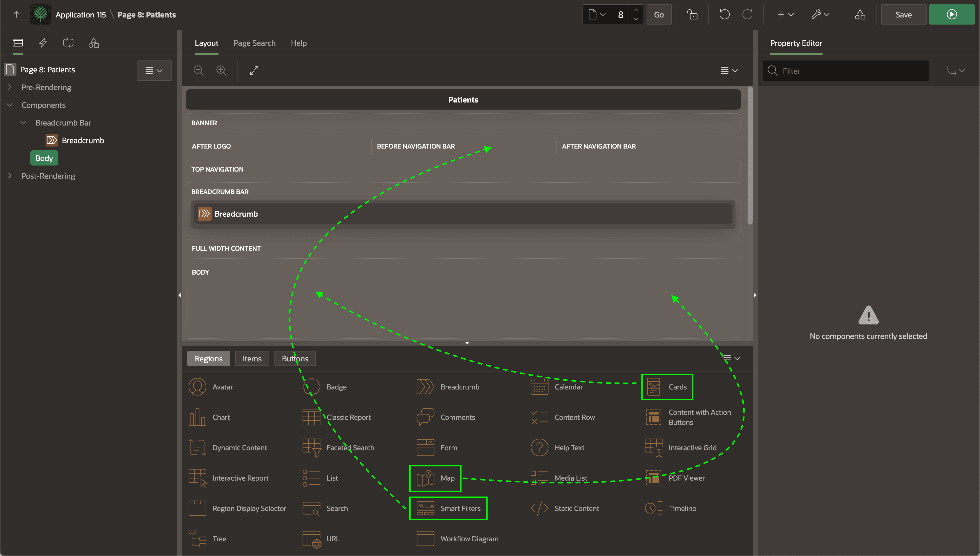Open the page finder dropdown
Screen dimensions: 980x556
click(x=597, y=14)
